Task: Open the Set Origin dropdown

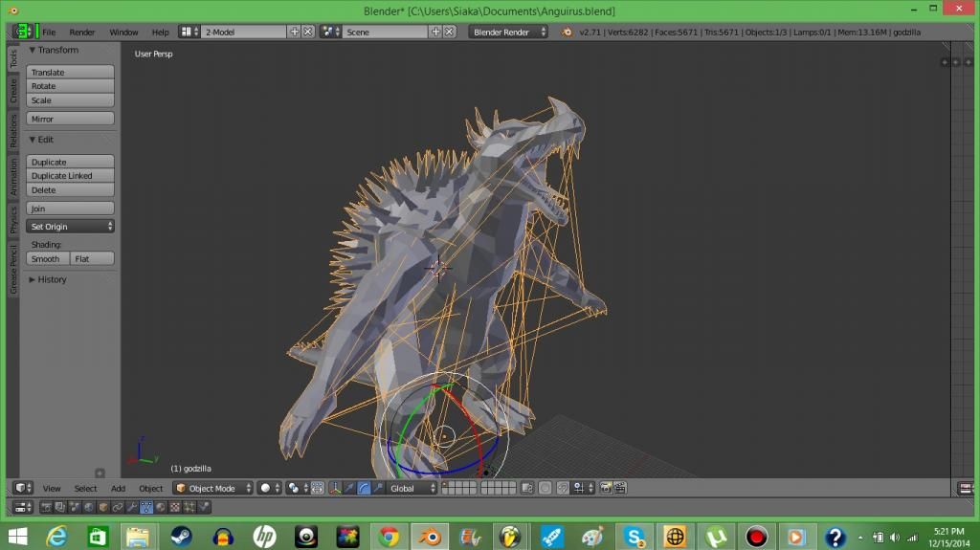Action: tap(70, 227)
